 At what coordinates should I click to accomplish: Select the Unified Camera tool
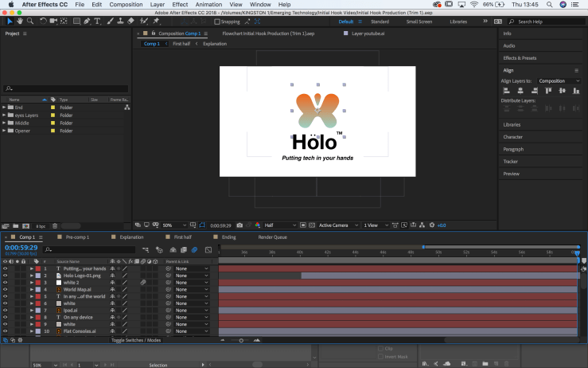pyautogui.click(x=53, y=21)
